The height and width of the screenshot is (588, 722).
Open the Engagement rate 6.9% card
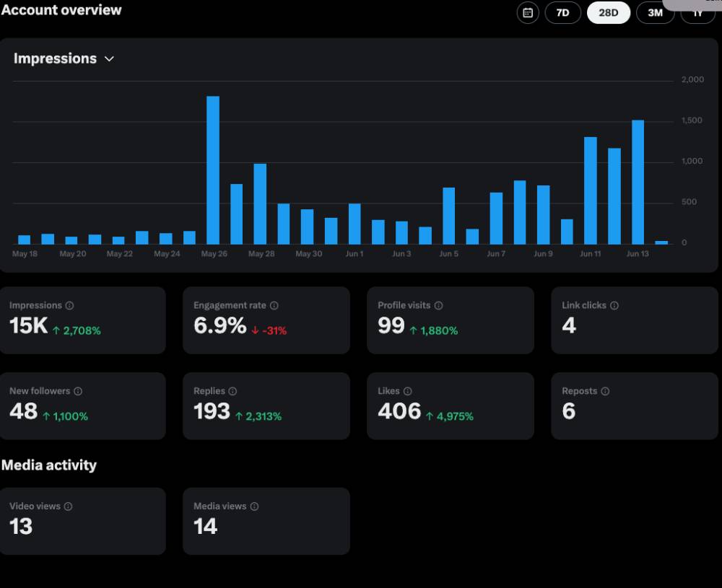[266, 320]
